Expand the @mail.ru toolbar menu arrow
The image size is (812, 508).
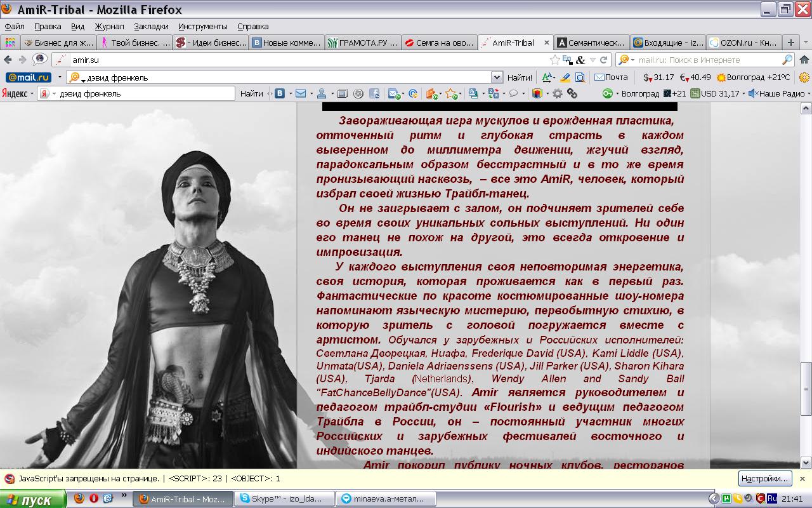pos(60,77)
